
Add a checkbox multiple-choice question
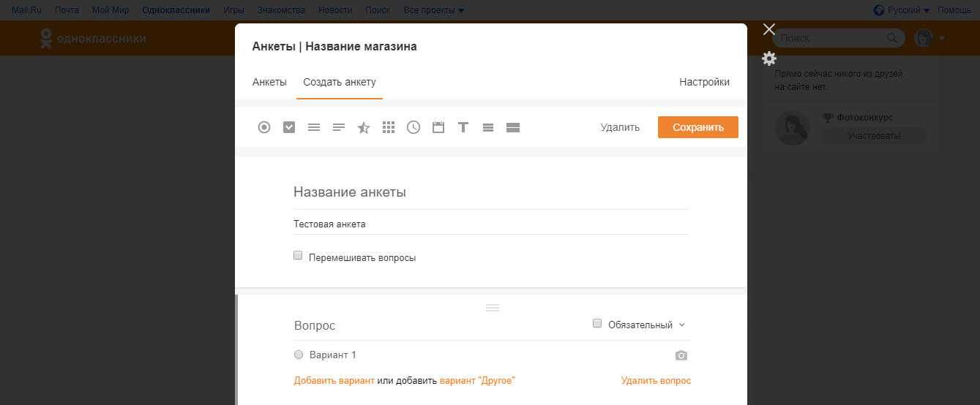289,127
